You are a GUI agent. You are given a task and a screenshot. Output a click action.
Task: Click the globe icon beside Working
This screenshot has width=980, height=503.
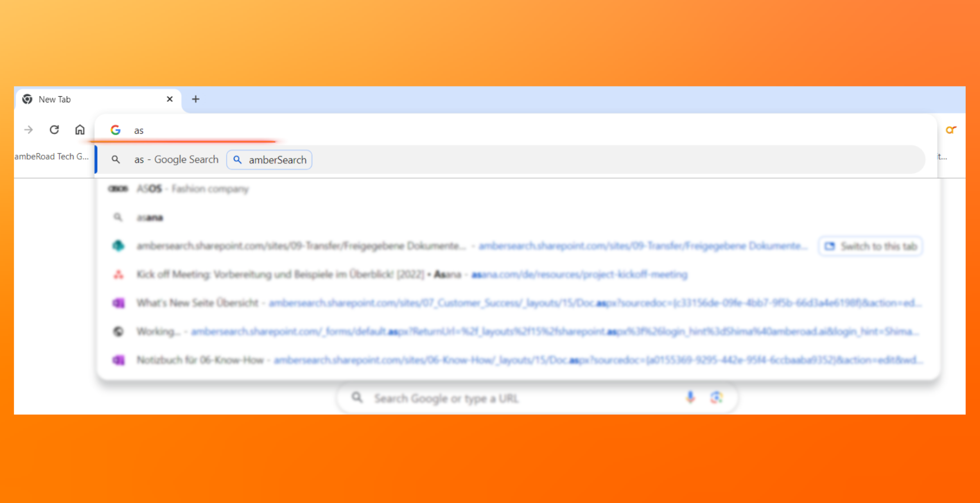(118, 331)
